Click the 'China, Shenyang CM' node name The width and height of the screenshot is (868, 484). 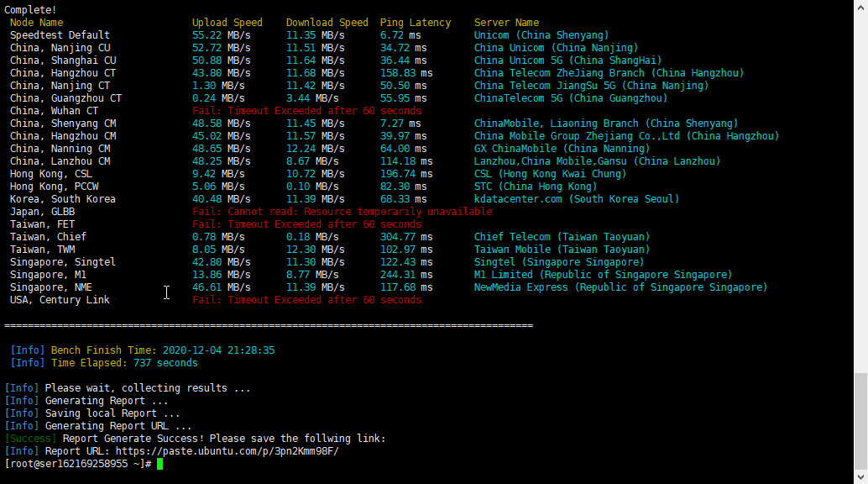tap(63, 124)
